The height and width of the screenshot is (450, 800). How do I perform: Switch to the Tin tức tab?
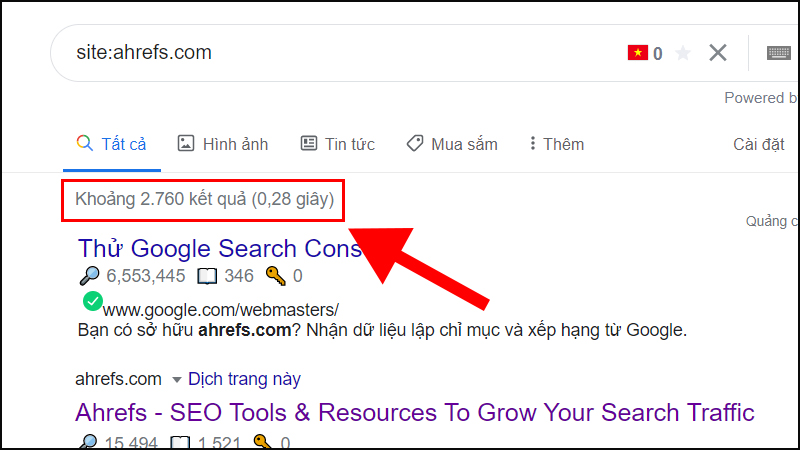tap(337, 144)
